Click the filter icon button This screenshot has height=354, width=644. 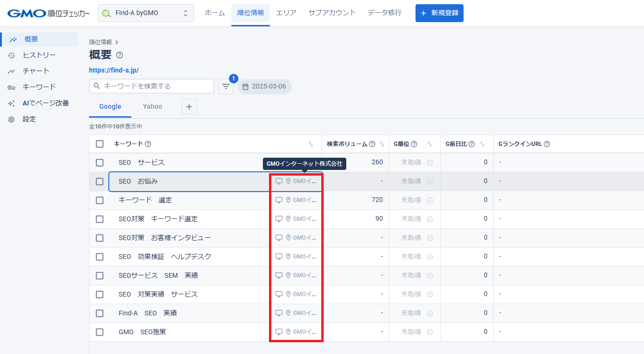pos(226,87)
